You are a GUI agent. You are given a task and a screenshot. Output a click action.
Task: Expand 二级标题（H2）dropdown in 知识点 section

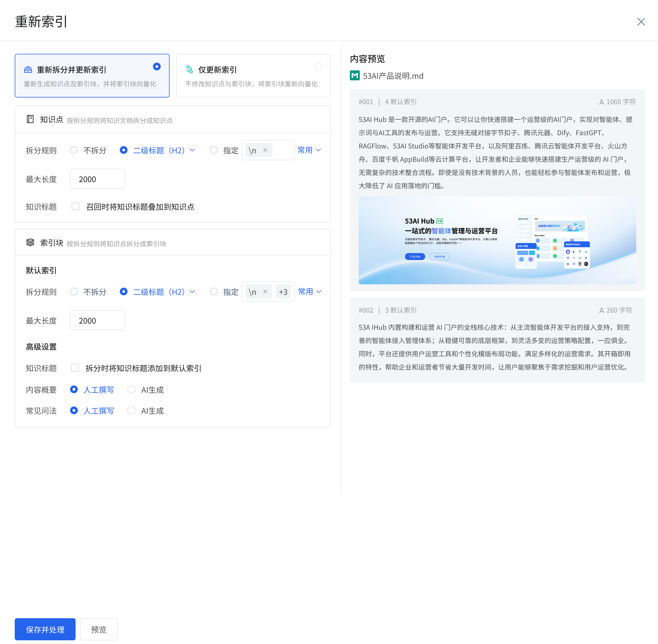click(192, 150)
